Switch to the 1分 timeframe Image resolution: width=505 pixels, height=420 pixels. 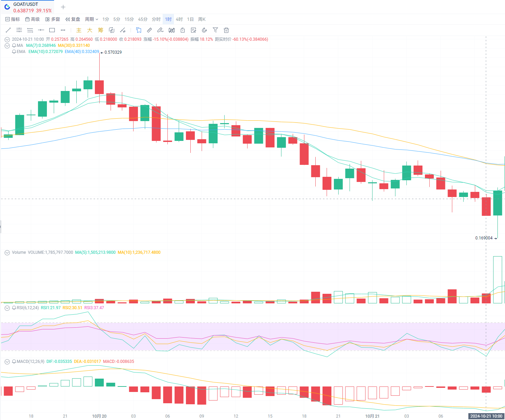(x=106, y=19)
